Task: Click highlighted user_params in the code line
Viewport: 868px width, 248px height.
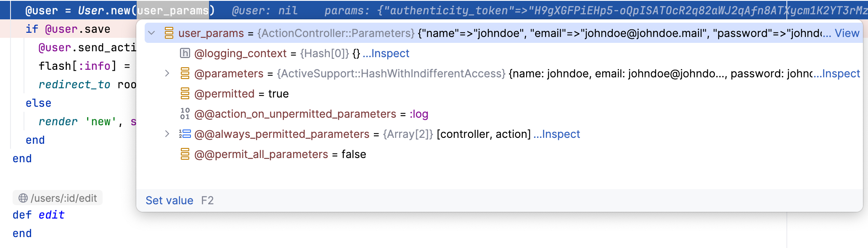Action: click(173, 11)
